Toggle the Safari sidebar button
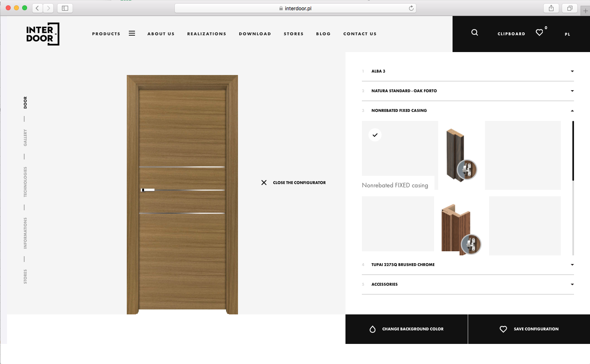Screen dimensions: 590x364 [x=65, y=8]
